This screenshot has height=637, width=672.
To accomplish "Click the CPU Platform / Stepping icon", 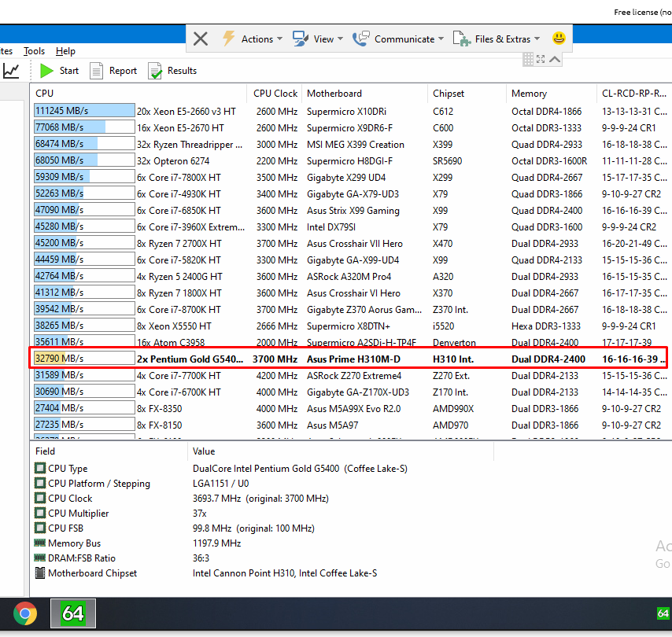I will click(x=40, y=483).
